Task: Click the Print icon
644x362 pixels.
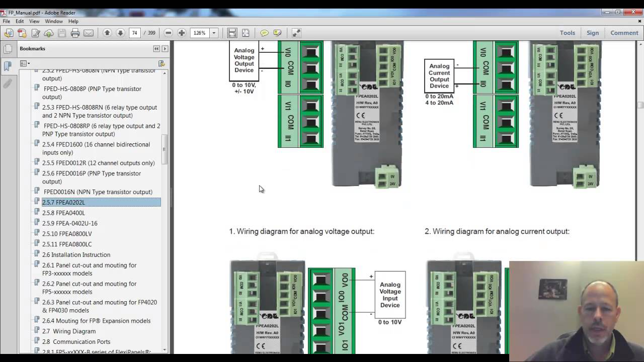Action: coord(75,33)
